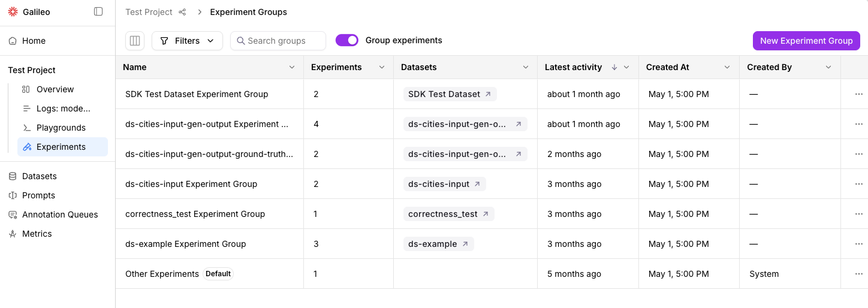The height and width of the screenshot is (308, 868).
Task: Open row menu for correctness_test Experiment Group
Action: tap(858, 214)
